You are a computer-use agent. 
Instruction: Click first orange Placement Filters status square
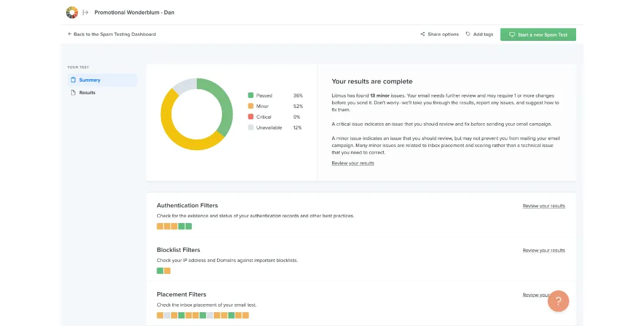[160, 315]
